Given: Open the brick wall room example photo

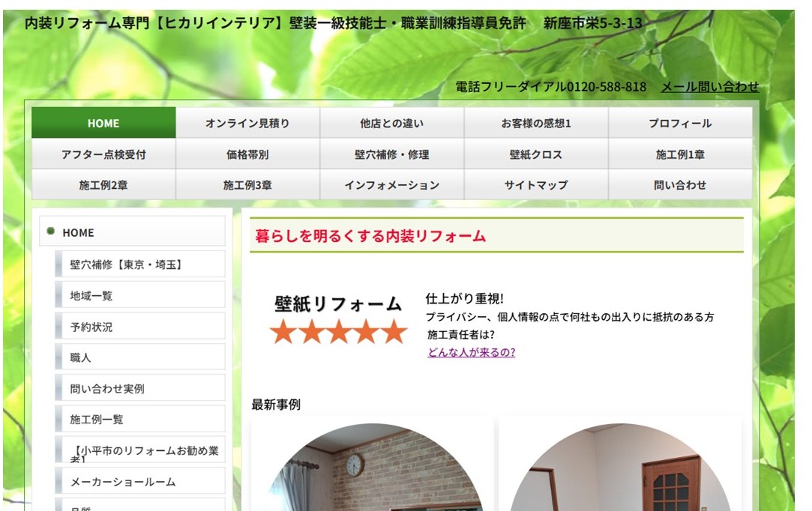Looking at the screenshot, I should [374, 468].
